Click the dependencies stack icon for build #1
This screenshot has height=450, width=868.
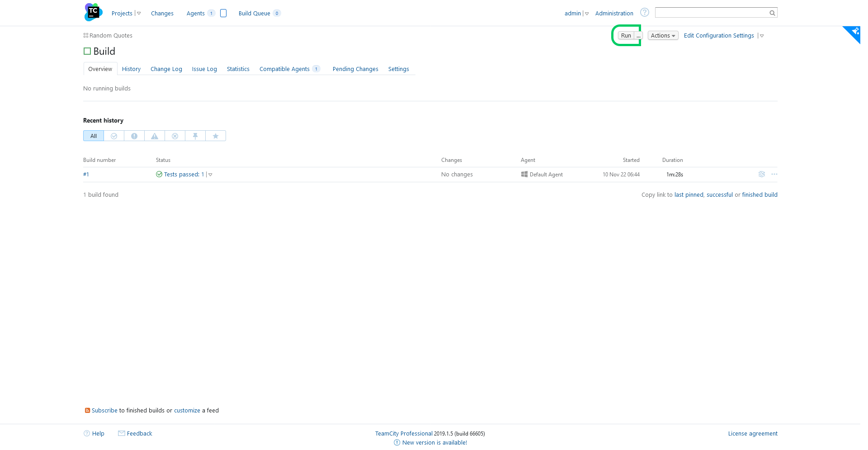[x=762, y=174]
